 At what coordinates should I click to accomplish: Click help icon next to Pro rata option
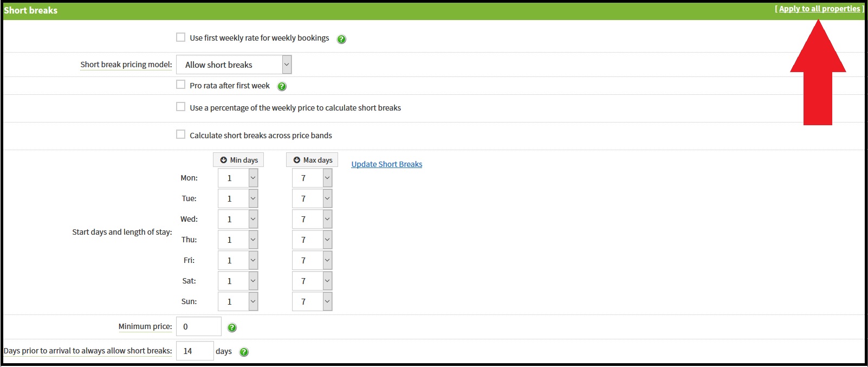(282, 86)
